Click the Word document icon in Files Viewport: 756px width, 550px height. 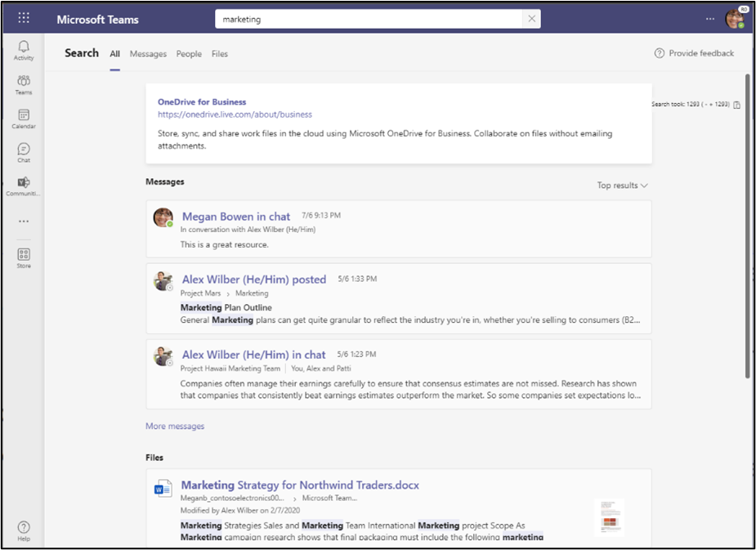pos(163,488)
